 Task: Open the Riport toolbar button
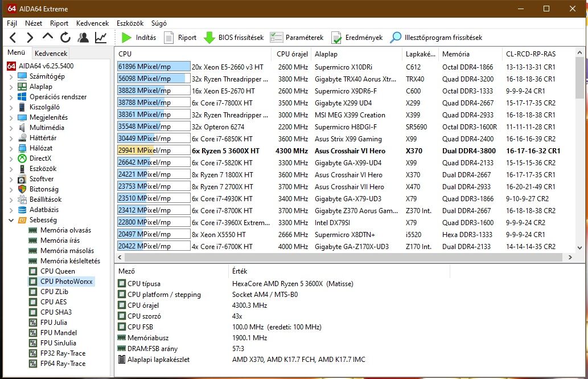tap(180, 38)
